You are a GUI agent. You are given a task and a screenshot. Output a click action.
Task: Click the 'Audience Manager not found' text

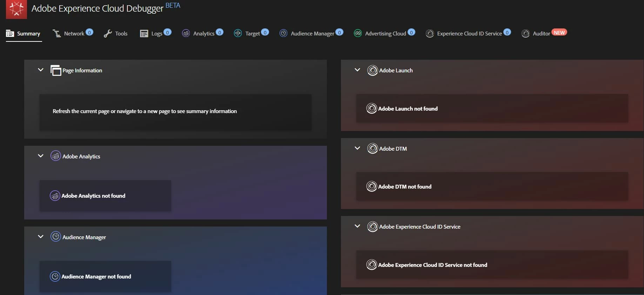pos(96,277)
